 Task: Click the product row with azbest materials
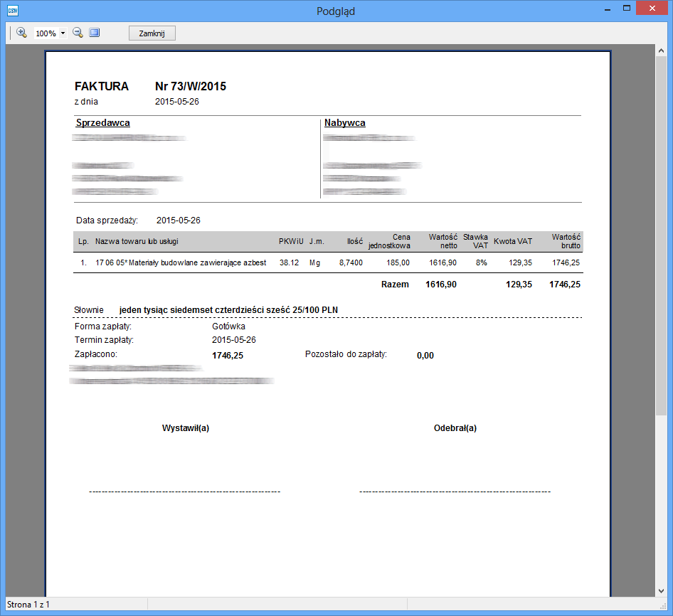click(x=181, y=262)
